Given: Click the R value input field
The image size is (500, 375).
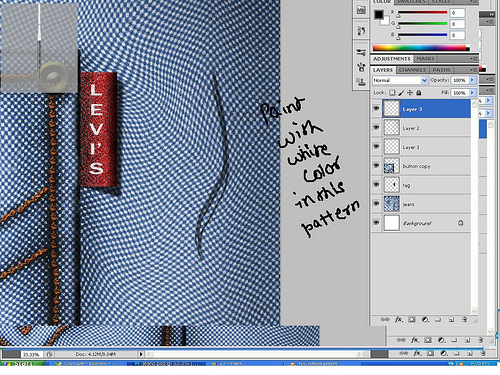Looking at the screenshot, I should pos(457,13).
